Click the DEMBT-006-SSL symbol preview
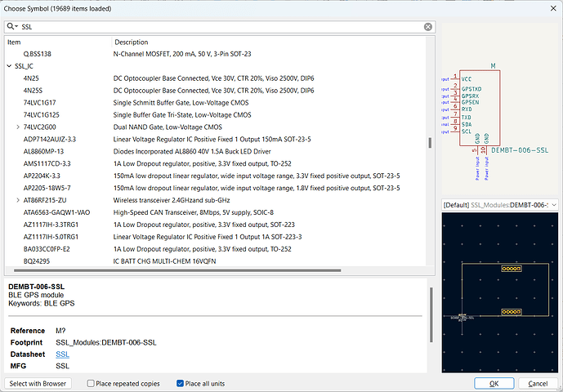The height and width of the screenshot is (392, 563). coord(500,109)
